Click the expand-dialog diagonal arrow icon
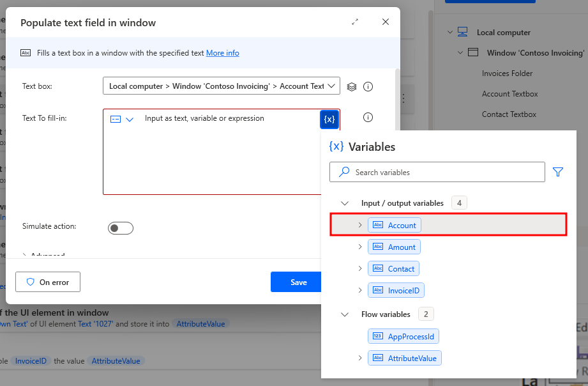The height and width of the screenshot is (386, 588). (355, 21)
